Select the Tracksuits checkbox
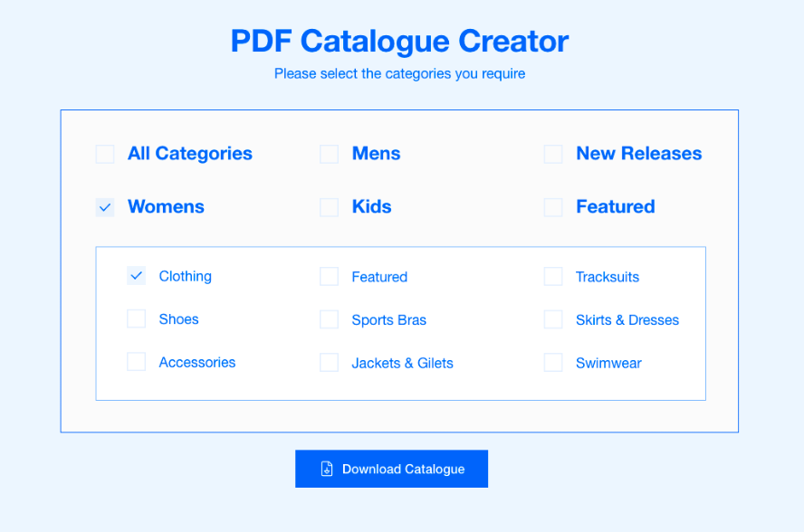The width and height of the screenshot is (804, 532). (553, 277)
